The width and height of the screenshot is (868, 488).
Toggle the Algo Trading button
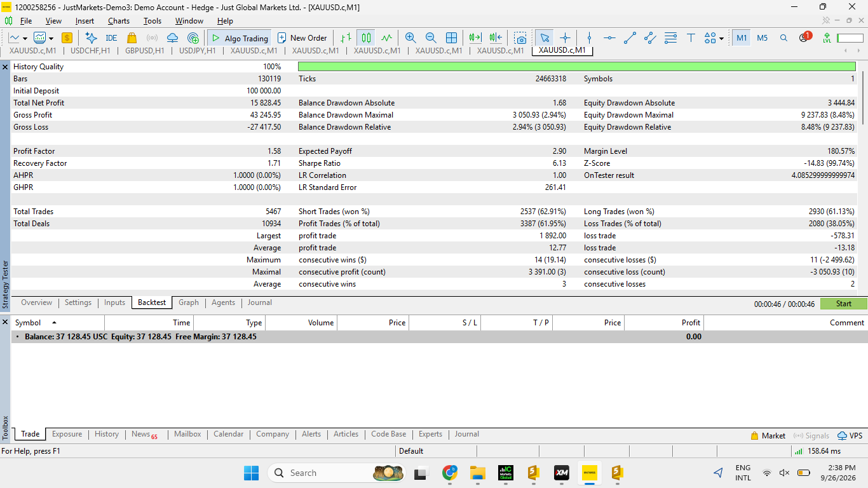tap(239, 38)
